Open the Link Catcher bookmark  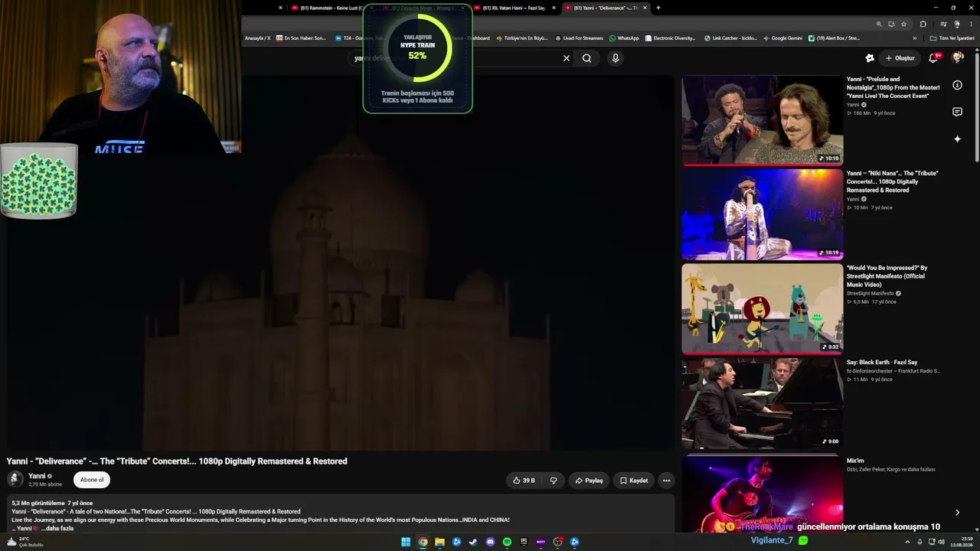731,38
